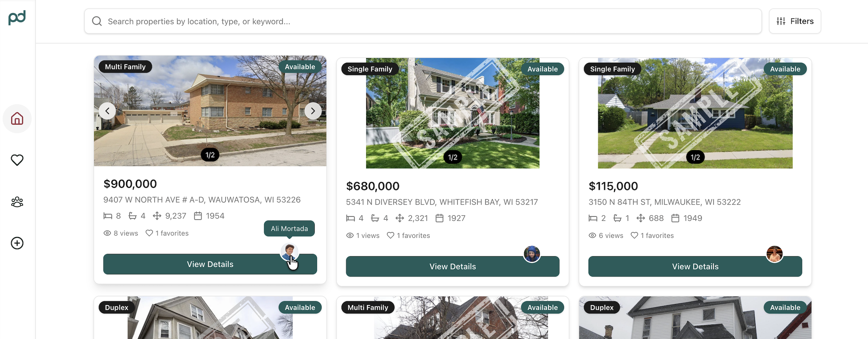This screenshot has height=339, width=868.
Task: Favorite the $900,000 listing heart
Action: click(x=149, y=233)
